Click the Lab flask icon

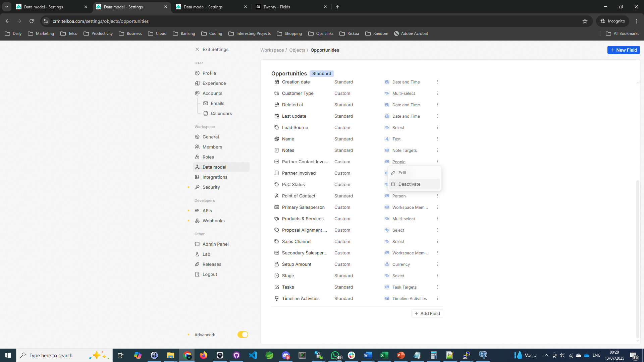click(197, 254)
